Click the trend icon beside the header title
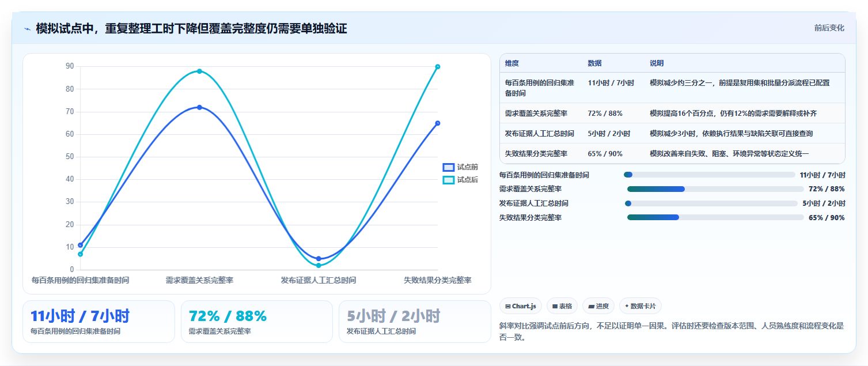Screen dimensions: 868x366 pos(27,29)
